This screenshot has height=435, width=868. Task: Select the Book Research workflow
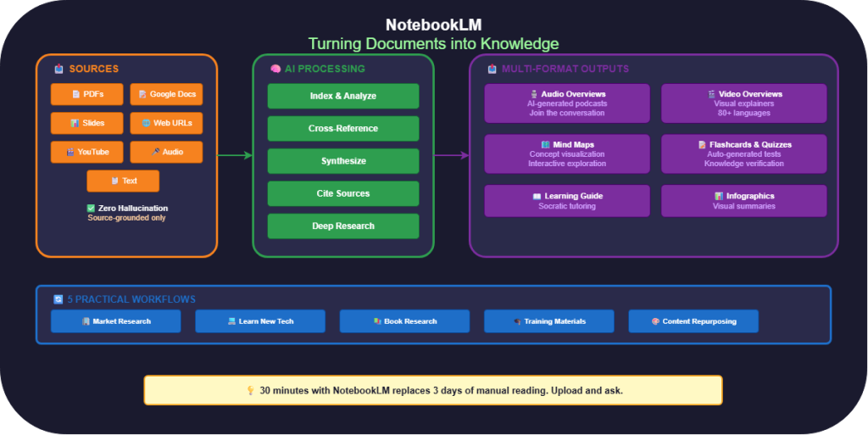coord(404,321)
